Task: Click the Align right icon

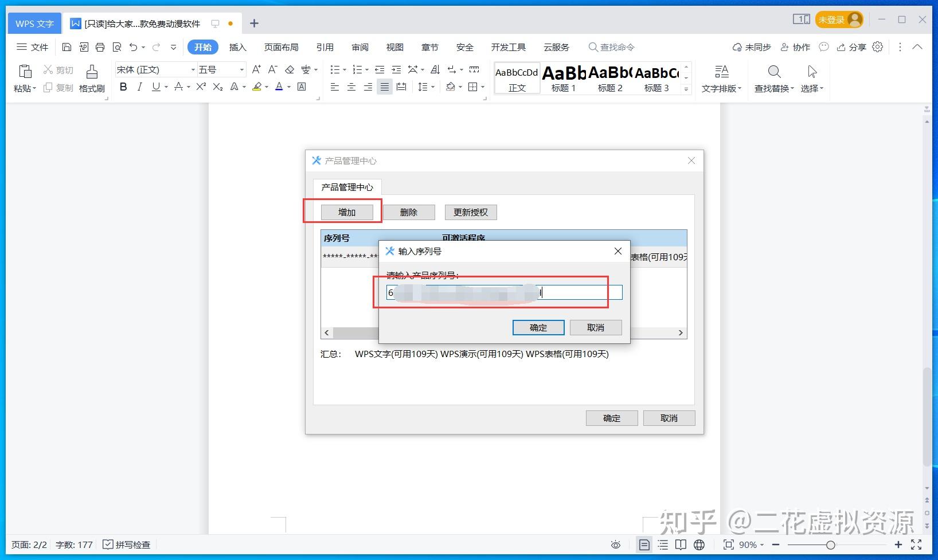Action: [368, 87]
